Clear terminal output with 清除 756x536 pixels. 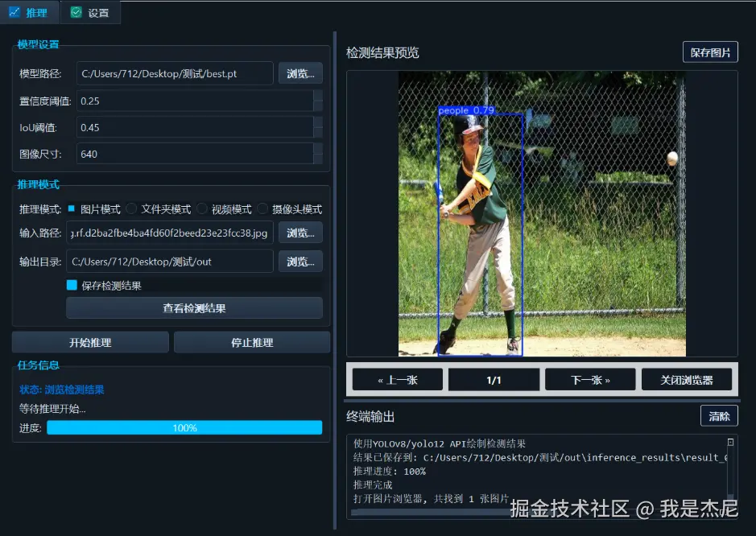click(x=719, y=416)
